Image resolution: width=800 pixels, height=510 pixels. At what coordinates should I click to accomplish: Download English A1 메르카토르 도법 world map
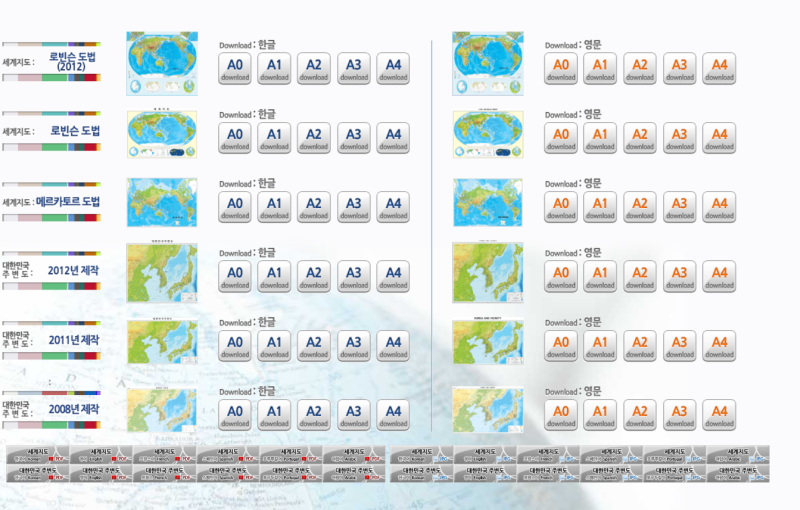click(600, 207)
